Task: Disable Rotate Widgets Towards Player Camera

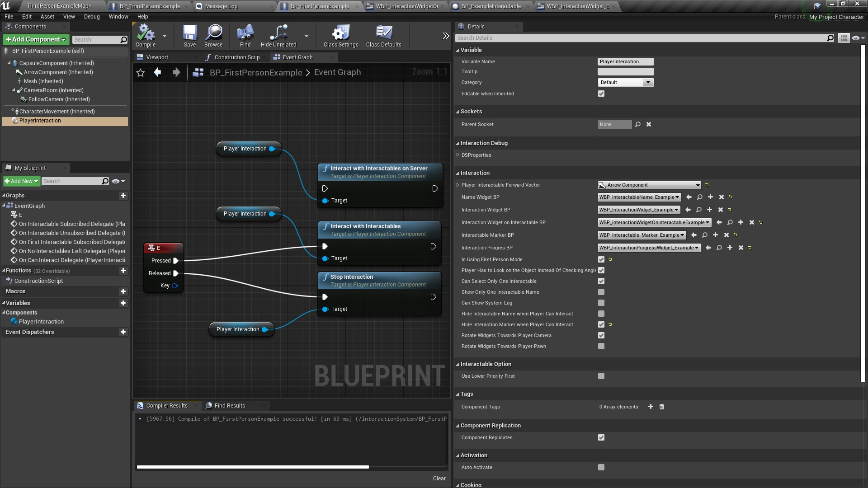Action: click(601, 335)
